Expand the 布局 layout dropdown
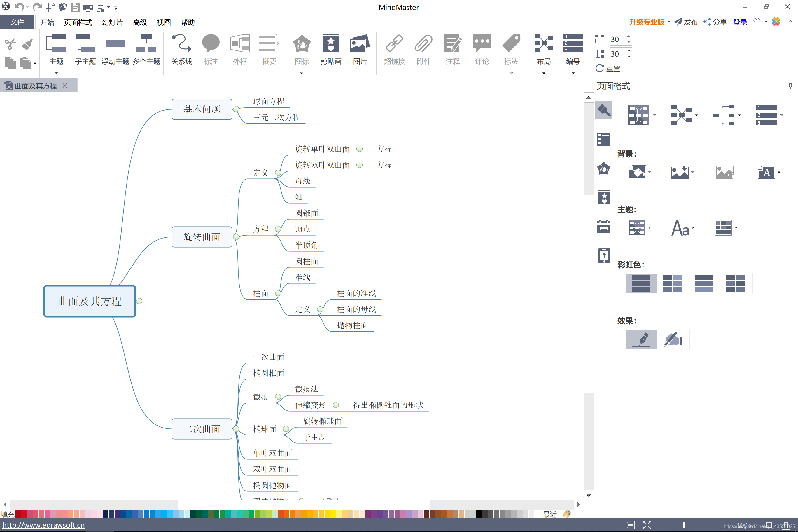The width and height of the screenshot is (798, 532). pos(544,73)
